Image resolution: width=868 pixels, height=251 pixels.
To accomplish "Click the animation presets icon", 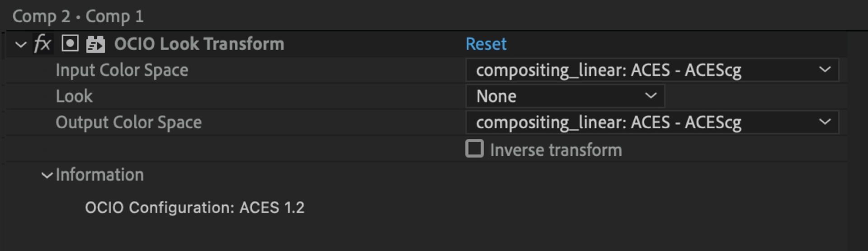I will pyautogui.click(x=95, y=44).
